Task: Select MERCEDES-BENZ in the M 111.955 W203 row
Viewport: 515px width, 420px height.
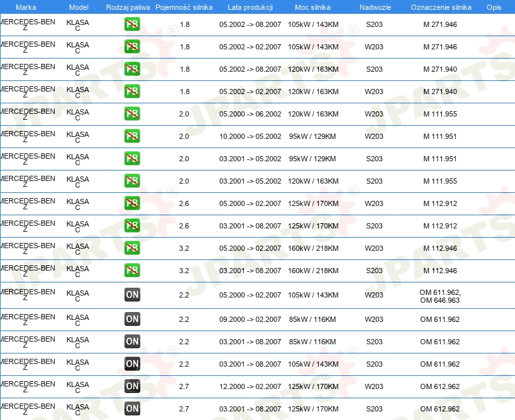Action: click(27, 114)
